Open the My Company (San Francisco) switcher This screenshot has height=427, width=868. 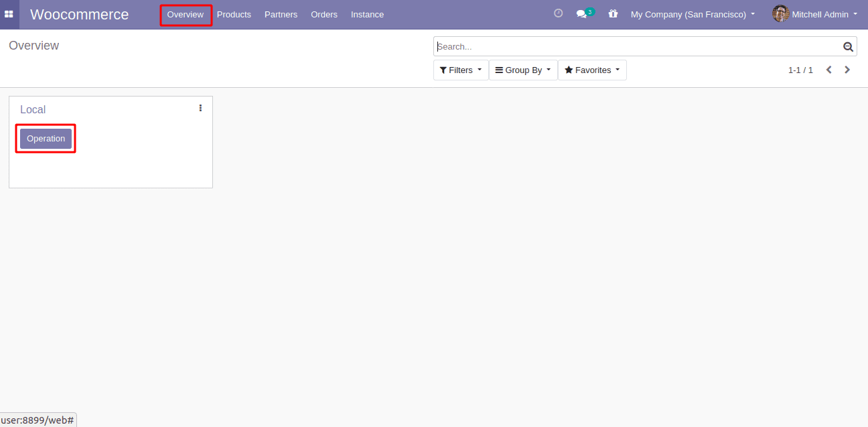pyautogui.click(x=693, y=14)
